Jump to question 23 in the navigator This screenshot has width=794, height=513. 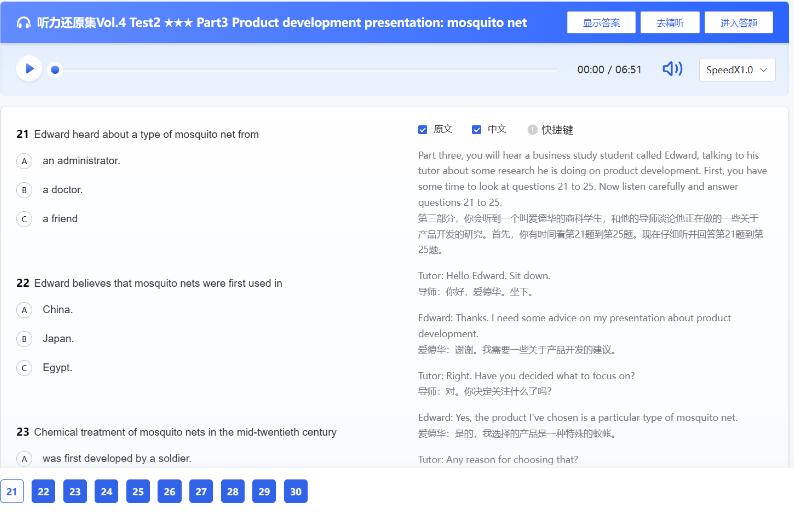(x=75, y=491)
